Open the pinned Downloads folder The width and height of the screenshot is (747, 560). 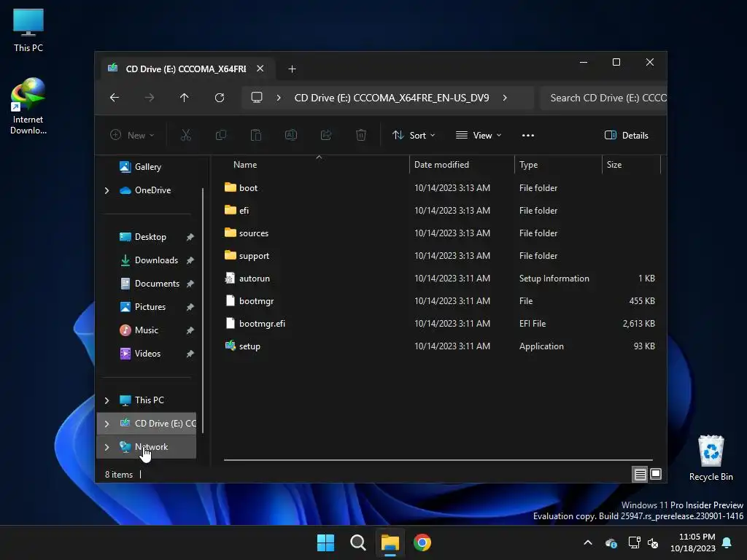click(156, 260)
